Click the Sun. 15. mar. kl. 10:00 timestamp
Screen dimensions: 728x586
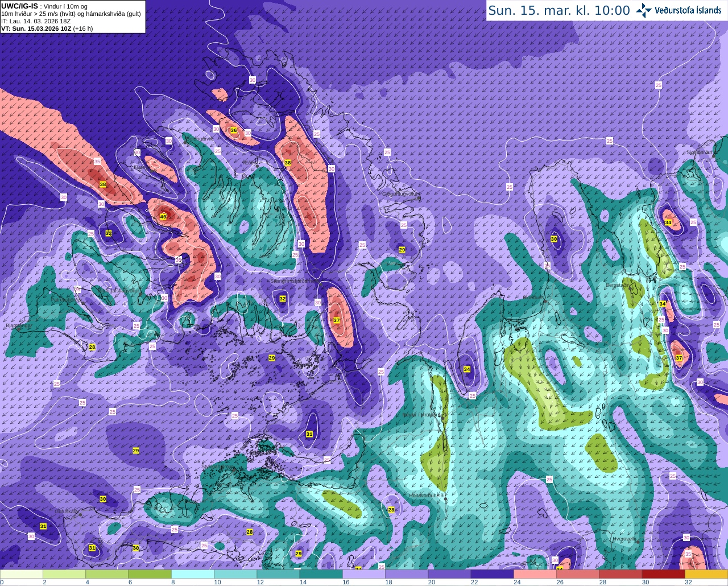coord(559,10)
